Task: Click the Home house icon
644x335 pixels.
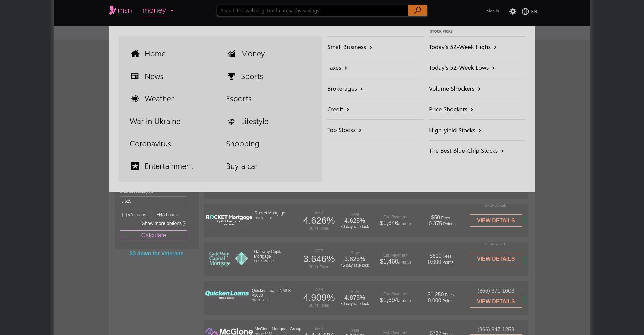Action: (x=135, y=54)
